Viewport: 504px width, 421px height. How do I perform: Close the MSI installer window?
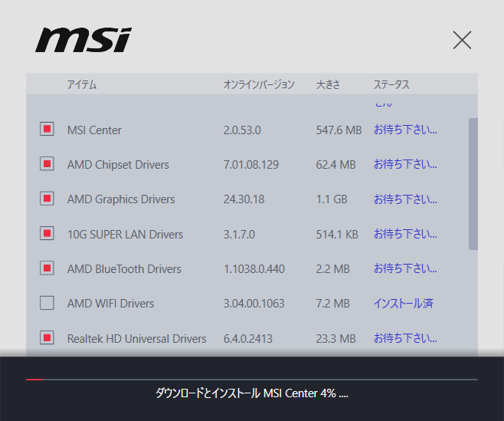tap(462, 40)
